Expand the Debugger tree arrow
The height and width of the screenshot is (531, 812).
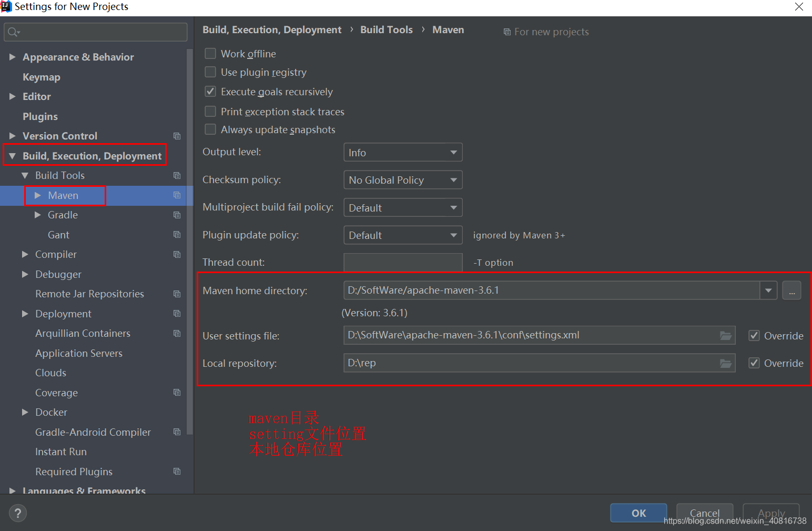25,274
